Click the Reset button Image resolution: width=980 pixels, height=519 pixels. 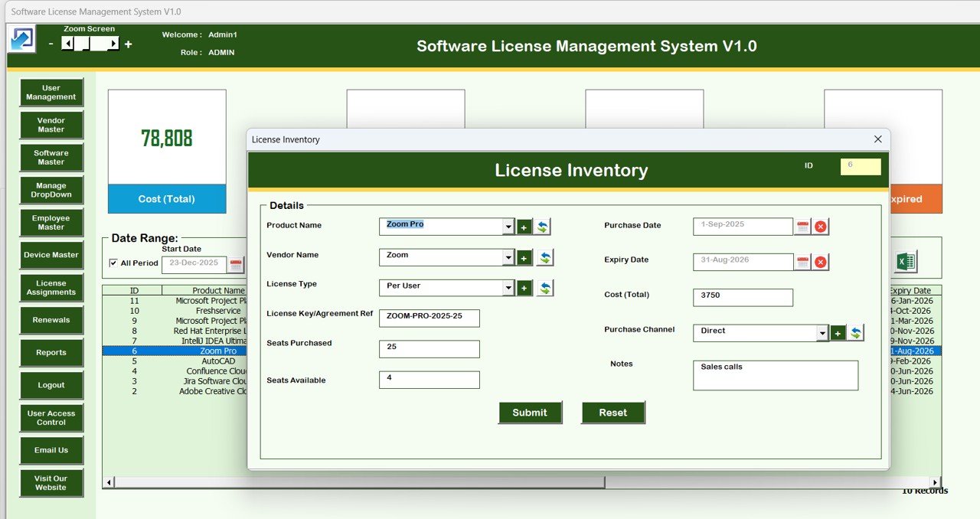tap(612, 413)
